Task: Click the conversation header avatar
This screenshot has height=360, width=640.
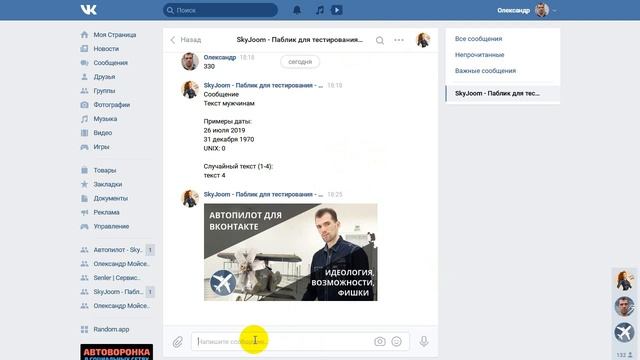Action: pos(423,40)
